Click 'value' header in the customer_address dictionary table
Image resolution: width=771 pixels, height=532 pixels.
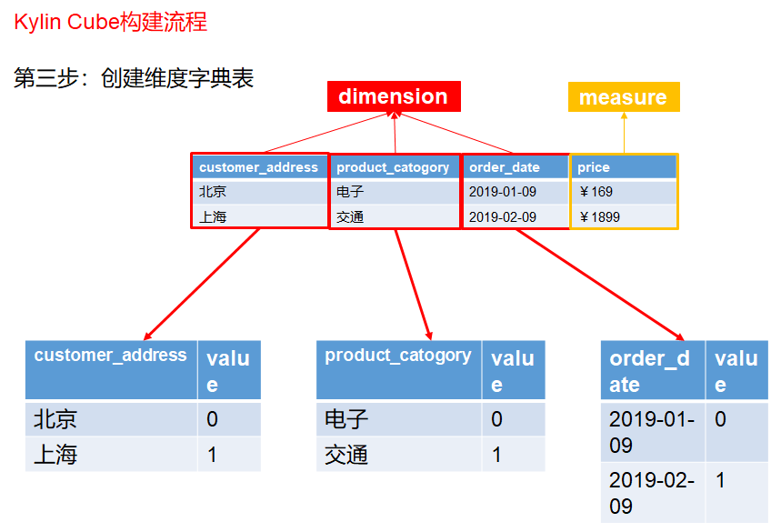pos(228,371)
